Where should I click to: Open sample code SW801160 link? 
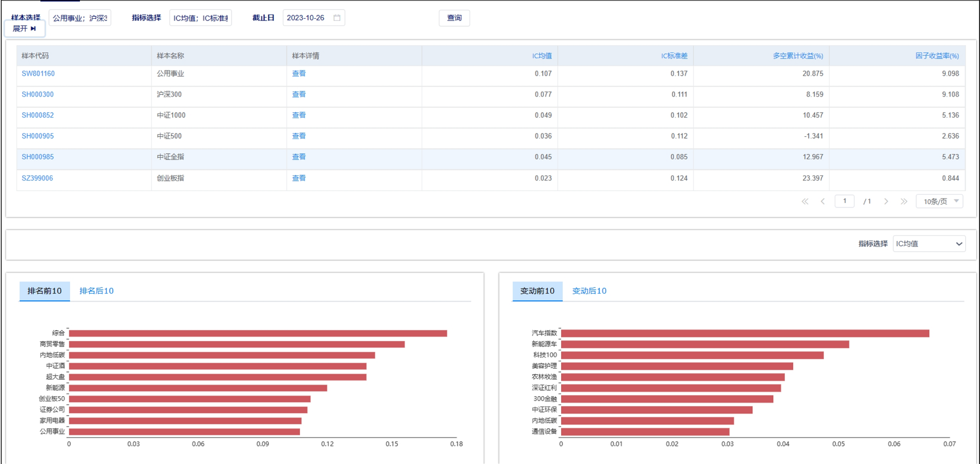tap(38, 73)
